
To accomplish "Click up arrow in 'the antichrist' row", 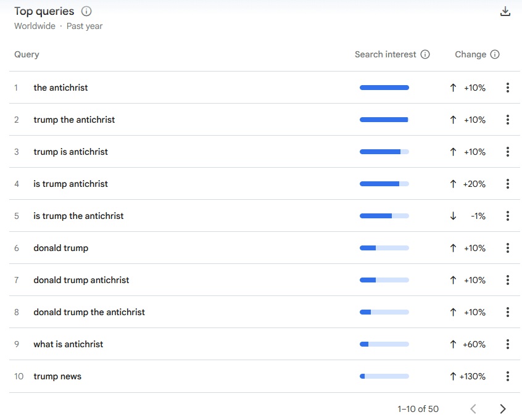I will click(453, 88).
